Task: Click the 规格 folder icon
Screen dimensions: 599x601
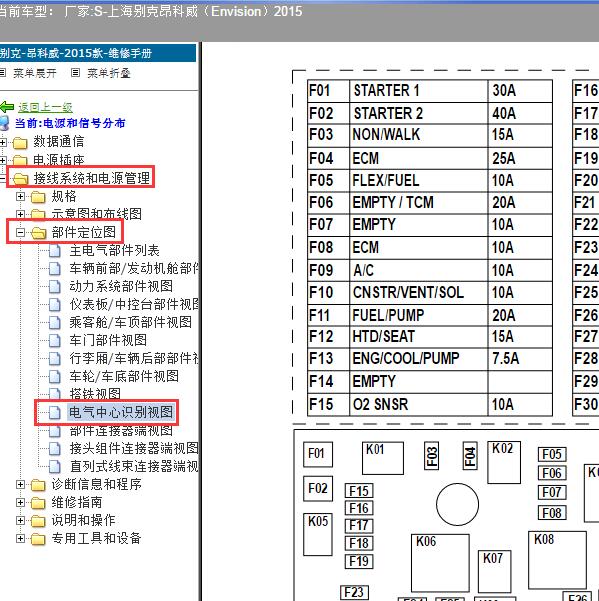Action: click(38, 197)
